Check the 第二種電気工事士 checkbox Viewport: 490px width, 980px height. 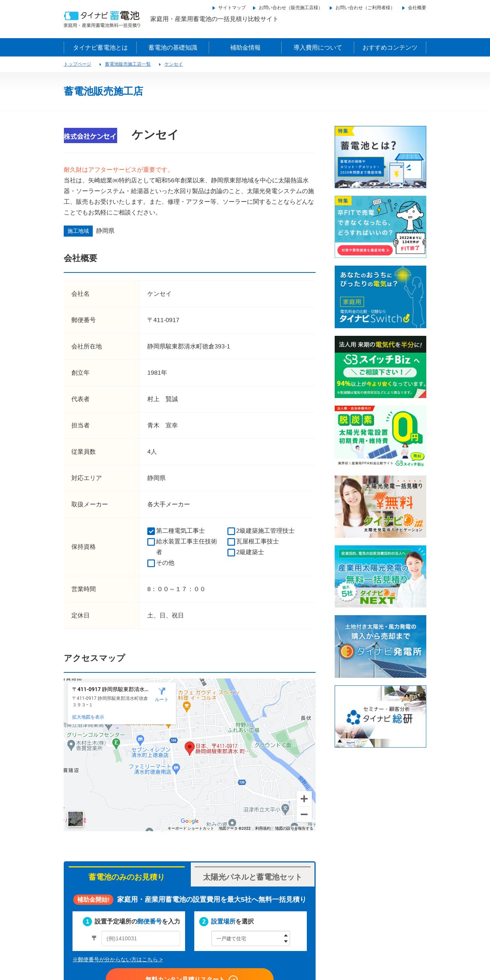tap(151, 531)
